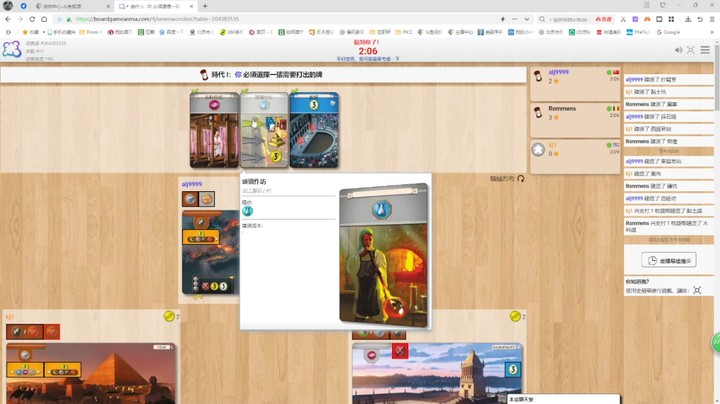The image size is (720, 404).
Task: Click alj9999's volcano wonder board
Action: tap(211, 252)
